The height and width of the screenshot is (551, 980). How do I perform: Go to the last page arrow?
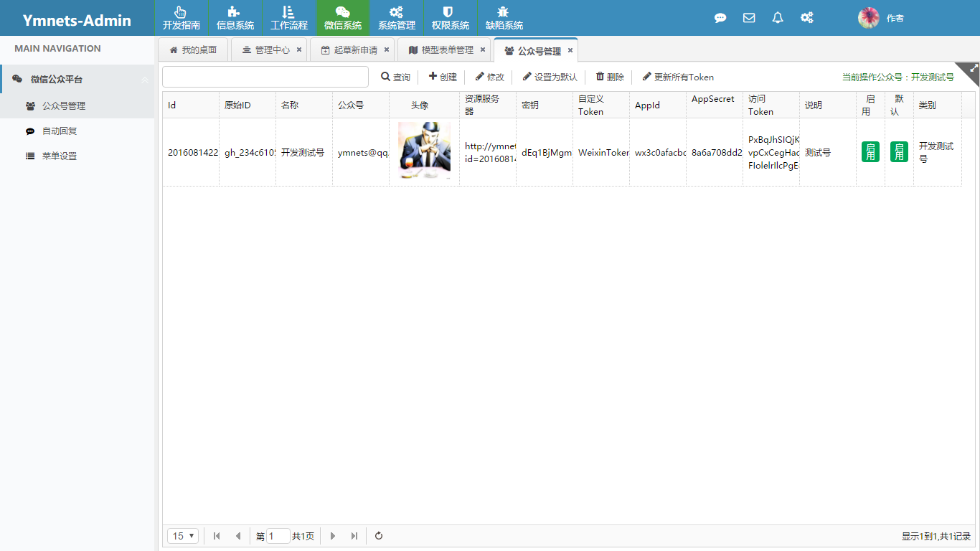click(x=354, y=536)
